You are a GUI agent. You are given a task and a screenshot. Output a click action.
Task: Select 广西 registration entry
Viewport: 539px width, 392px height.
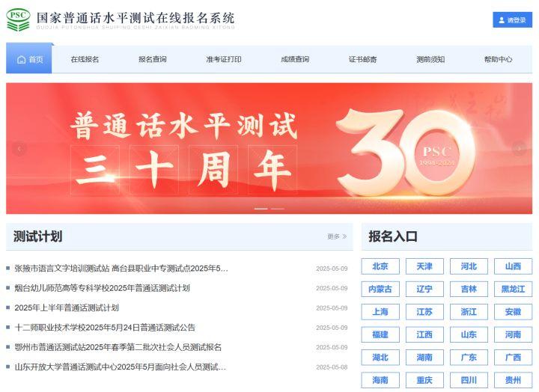click(x=514, y=358)
